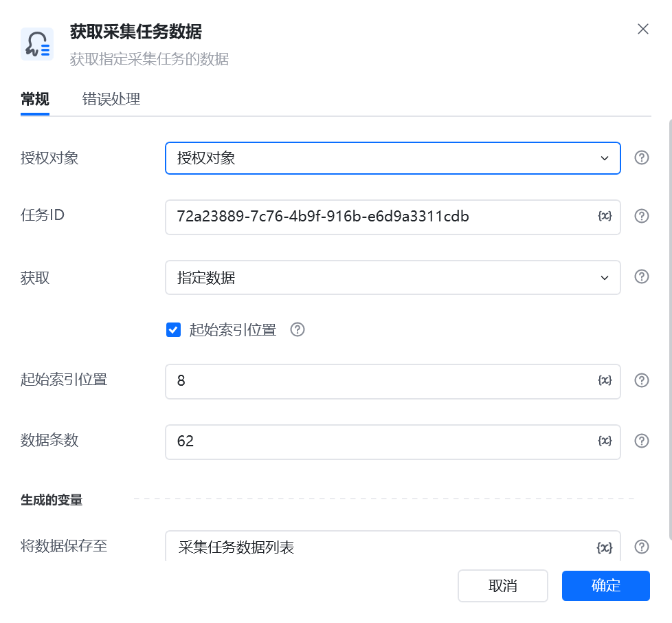
Task: Click help icon beside 起始索引位置 input field
Action: [641, 380]
